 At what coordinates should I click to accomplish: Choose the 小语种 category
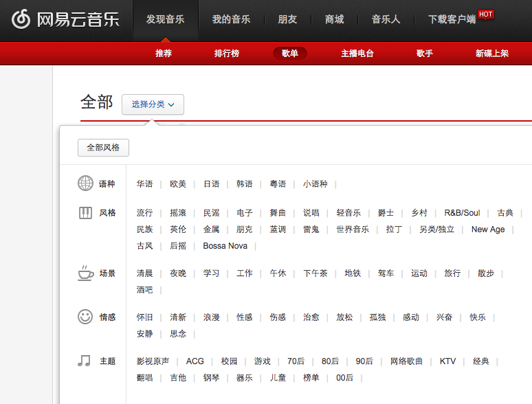pos(315,184)
